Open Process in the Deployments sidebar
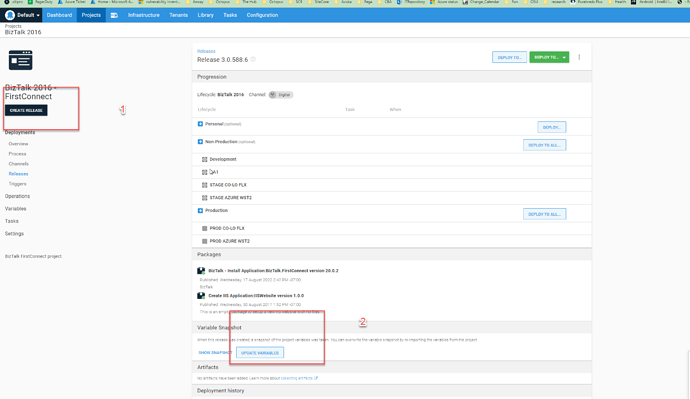This screenshot has width=690, height=399. pyautogui.click(x=18, y=154)
